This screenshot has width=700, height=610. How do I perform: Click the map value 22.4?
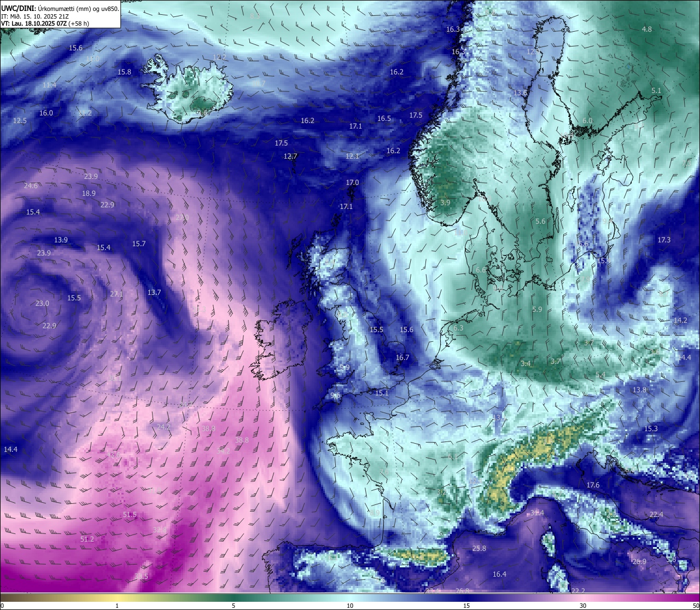coord(656,515)
